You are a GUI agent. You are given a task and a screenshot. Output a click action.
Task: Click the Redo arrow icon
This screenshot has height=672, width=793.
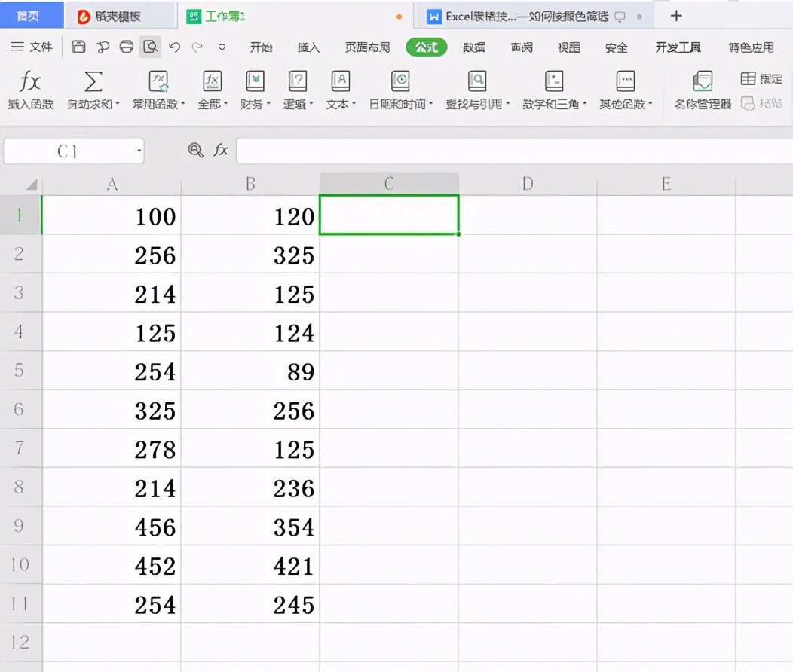tap(197, 47)
